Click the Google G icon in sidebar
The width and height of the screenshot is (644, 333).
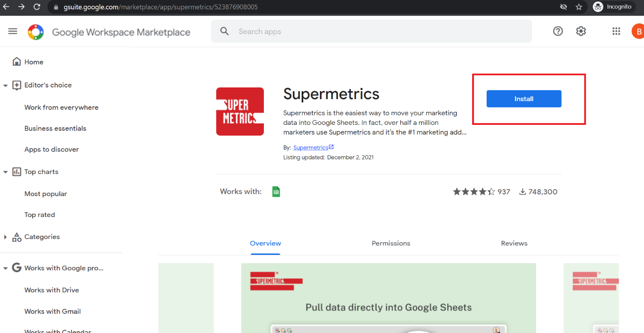point(17,268)
